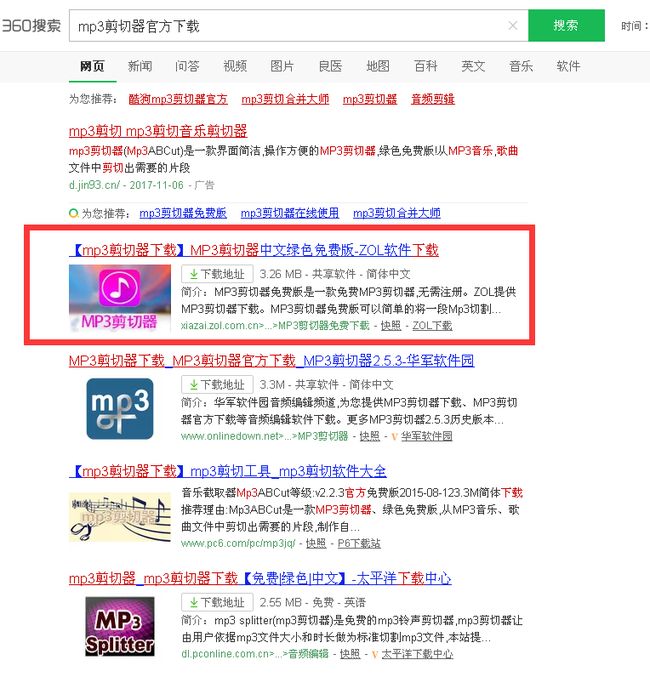
Task: Visit the d.jin93.cn ad URL
Action: pyautogui.click(x=94, y=185)
